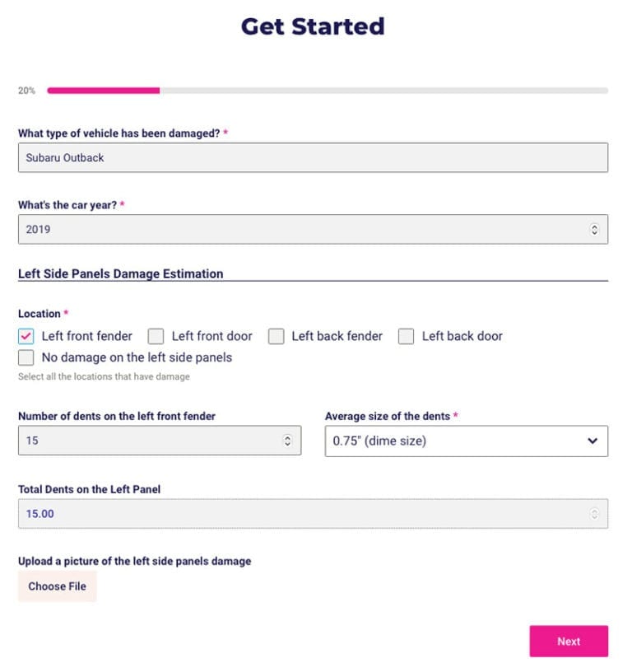
Task: Check the Left back fender checkbox
Action: tap(276, 336)
